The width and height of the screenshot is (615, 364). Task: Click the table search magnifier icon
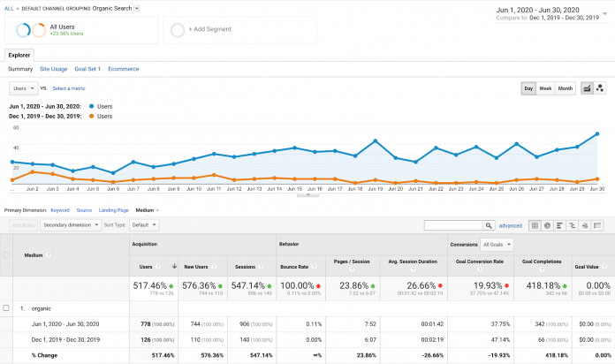[490, 225]
